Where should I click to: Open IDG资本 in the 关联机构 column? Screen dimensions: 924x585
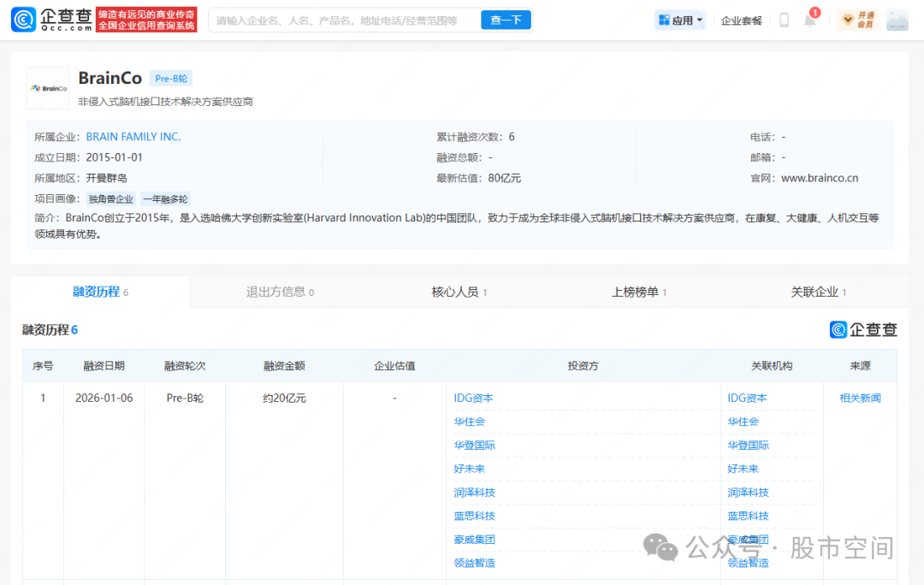pyautogui.click(x=747, y=398)
